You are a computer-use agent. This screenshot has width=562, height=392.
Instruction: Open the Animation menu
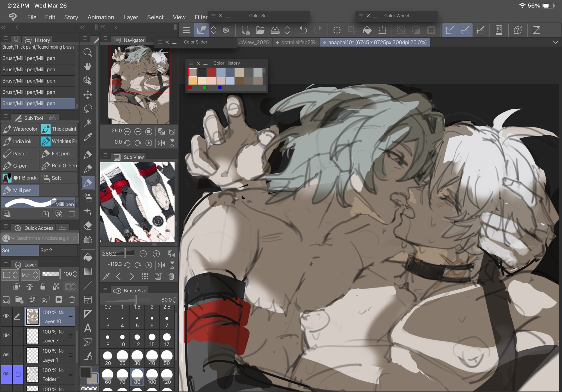pos(101,17)
